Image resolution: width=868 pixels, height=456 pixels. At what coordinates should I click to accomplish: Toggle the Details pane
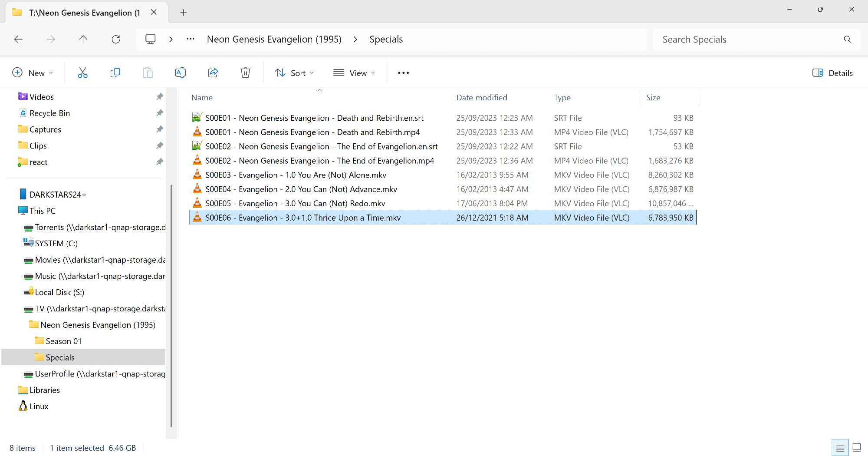point(832,73)
